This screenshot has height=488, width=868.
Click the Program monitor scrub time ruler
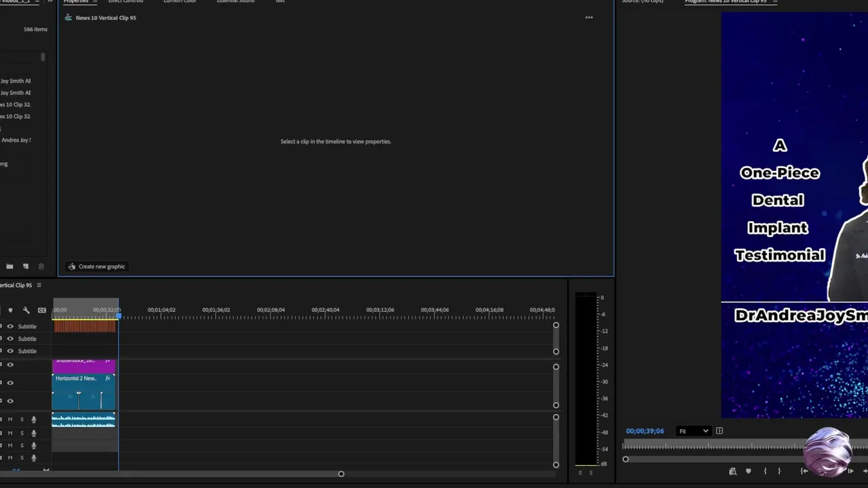[x=745, y=446]
